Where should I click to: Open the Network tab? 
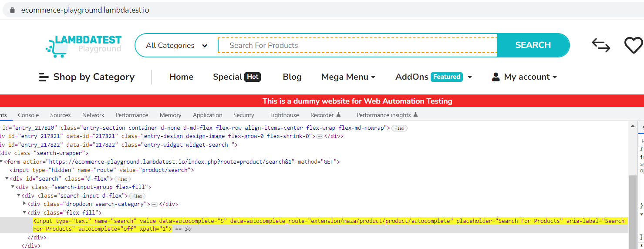point(93,115)
